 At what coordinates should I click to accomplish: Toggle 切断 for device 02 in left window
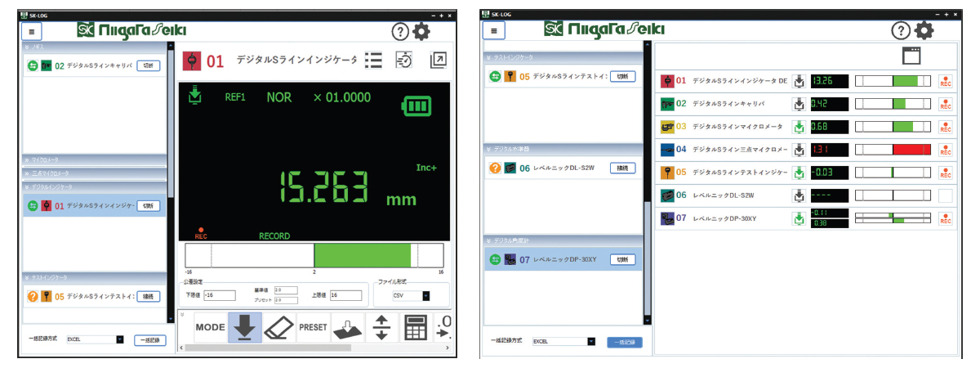[148, 65]
